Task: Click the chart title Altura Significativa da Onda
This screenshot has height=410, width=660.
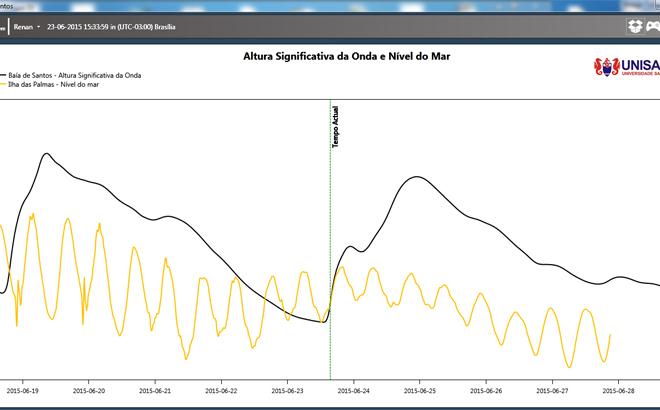Action: (x=347, y=56)
